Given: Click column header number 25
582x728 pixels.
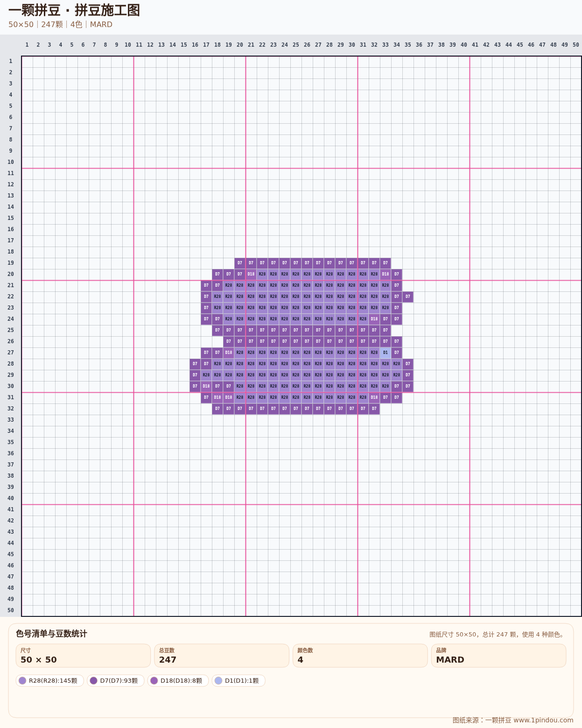Looking at the screenshot, I should coord(296,45).
